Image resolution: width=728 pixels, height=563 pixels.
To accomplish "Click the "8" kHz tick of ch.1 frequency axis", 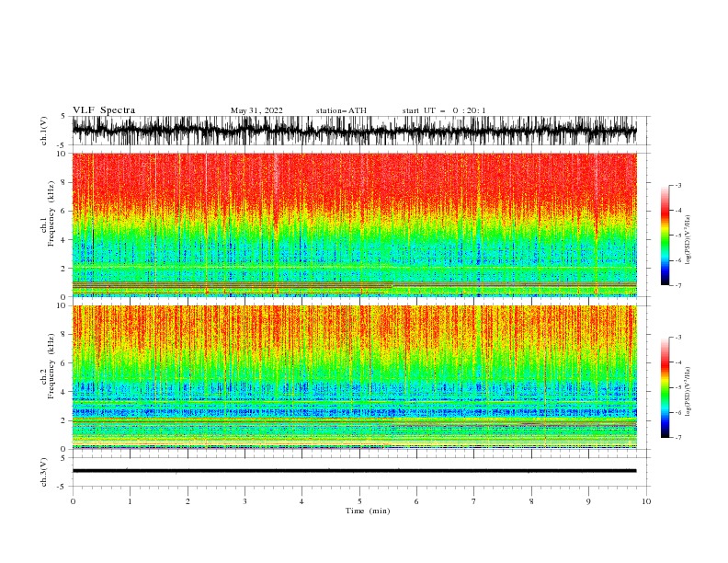I will (63, 182).
